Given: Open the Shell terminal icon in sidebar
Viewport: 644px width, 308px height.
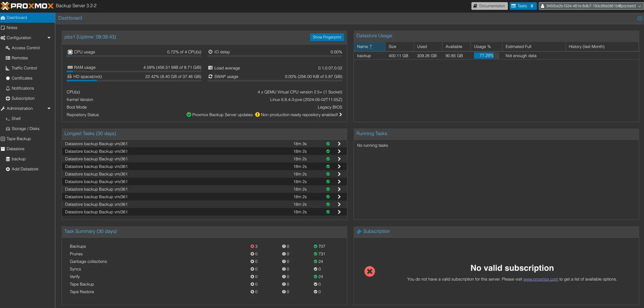Looking at the screenshot, I should [8, 119].
